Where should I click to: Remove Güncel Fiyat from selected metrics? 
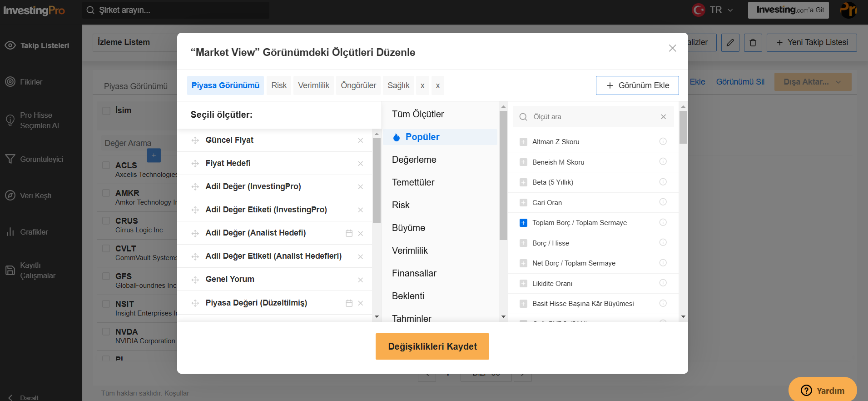(360, 140)
